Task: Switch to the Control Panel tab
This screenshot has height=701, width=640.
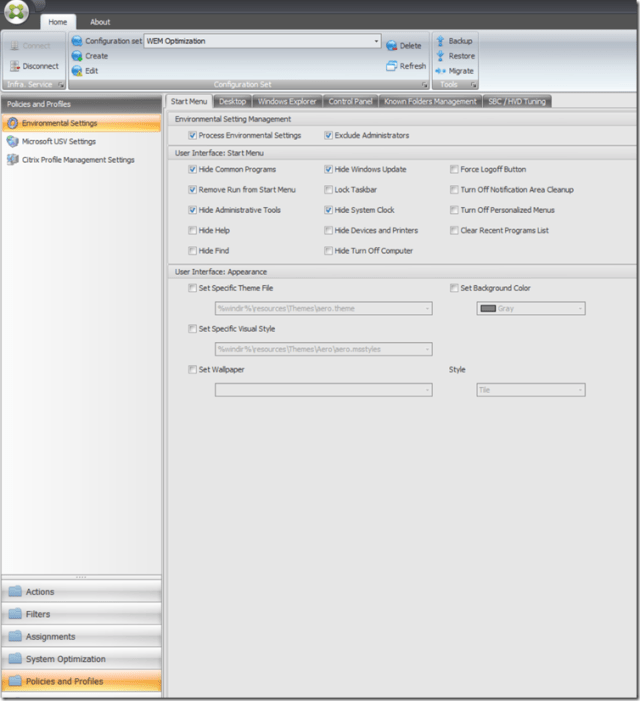Action: point(350,101)
